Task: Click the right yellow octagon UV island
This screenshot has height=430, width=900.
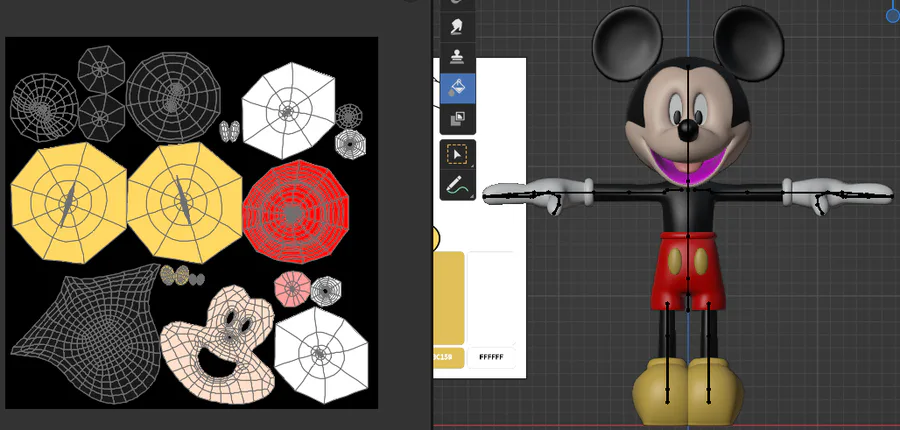Action: (184, 202)
